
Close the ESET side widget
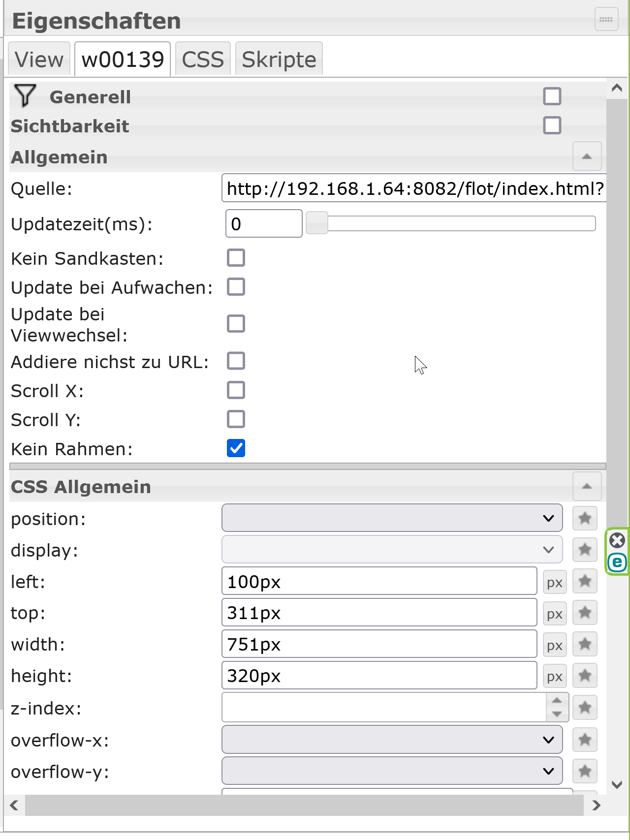617,541
